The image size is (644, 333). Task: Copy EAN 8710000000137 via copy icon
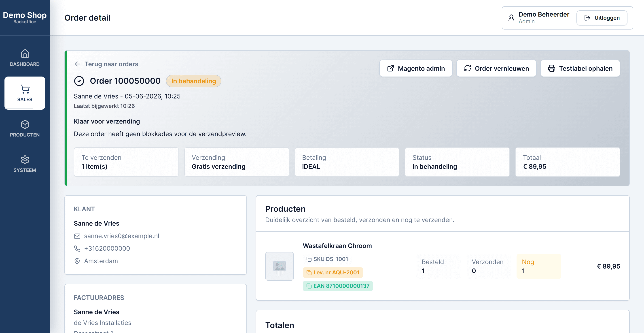coord(309,286)
